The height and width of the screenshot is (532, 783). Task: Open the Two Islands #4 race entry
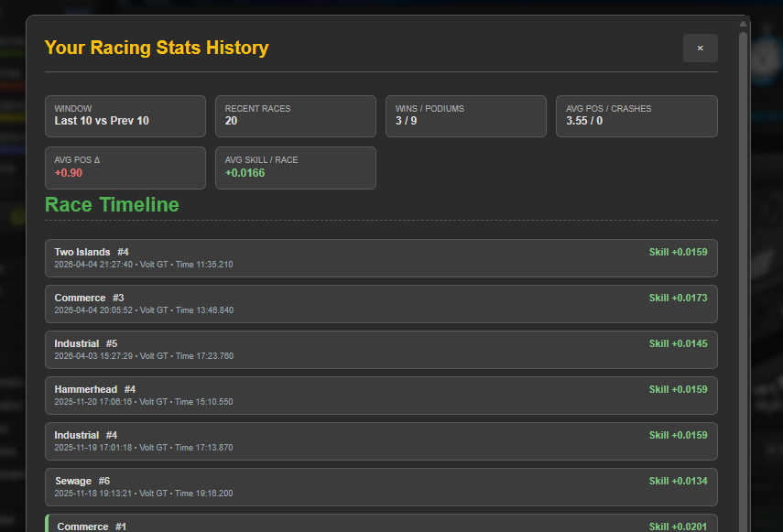[x=381, y=258]
